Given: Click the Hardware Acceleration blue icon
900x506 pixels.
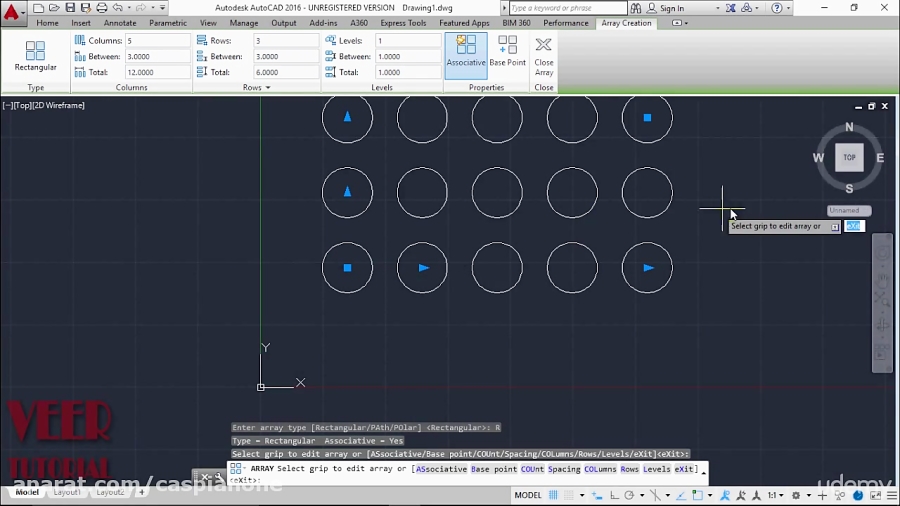Looking at the screenshot, I should (858, 495).
